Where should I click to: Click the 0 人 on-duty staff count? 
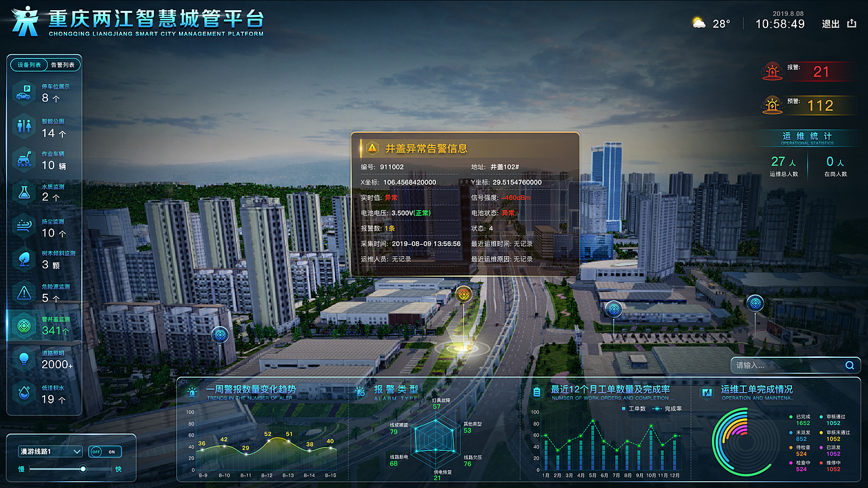pyautogui.click(x=835, y=162)
